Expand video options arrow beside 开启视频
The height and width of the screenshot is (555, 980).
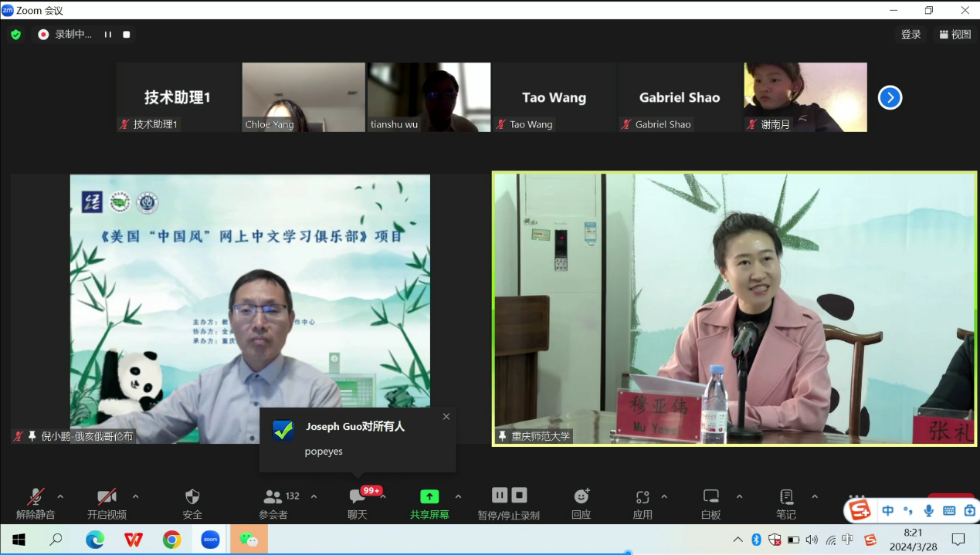[x=136, y=496]
